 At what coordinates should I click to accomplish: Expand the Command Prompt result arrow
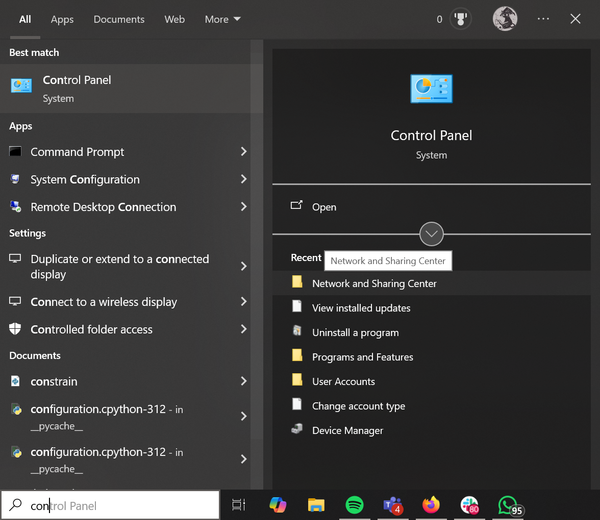click(x=243, y=152)
